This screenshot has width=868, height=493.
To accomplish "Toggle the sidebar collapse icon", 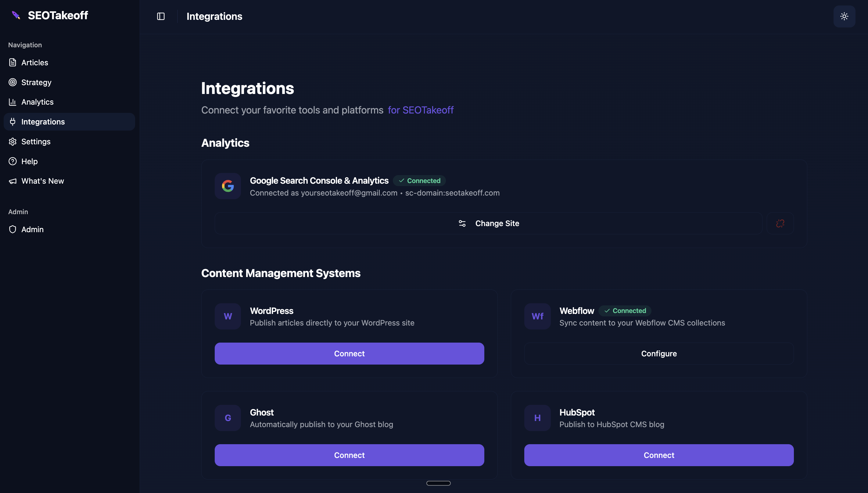I will pos(161,16).
